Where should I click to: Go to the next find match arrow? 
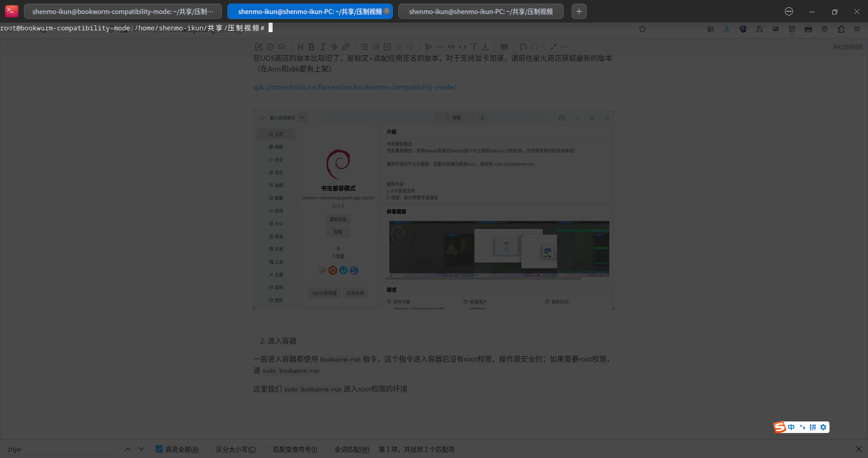point(142,449)
